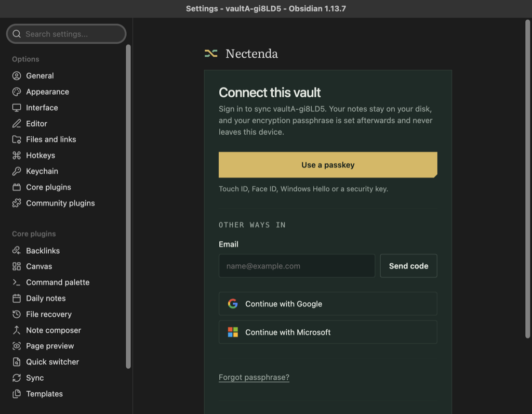
Task: Click the main content pane scrollbar
Action: (528, 179)
